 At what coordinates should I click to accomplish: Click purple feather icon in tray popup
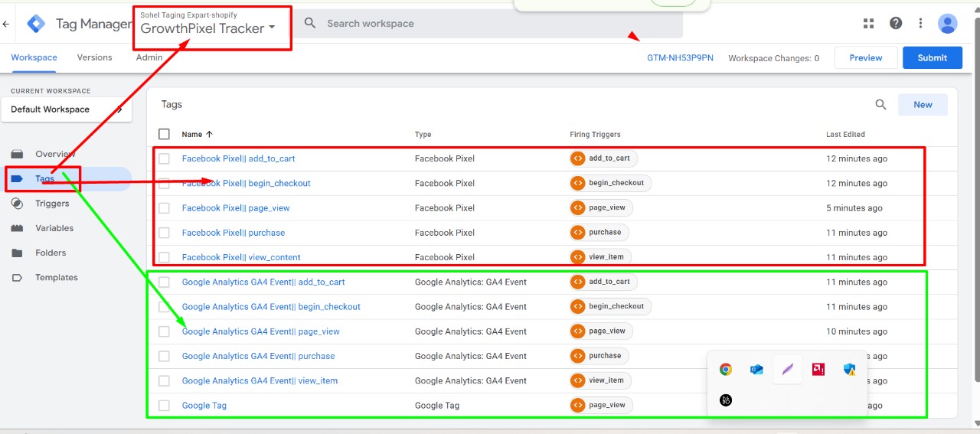point(788,369)
